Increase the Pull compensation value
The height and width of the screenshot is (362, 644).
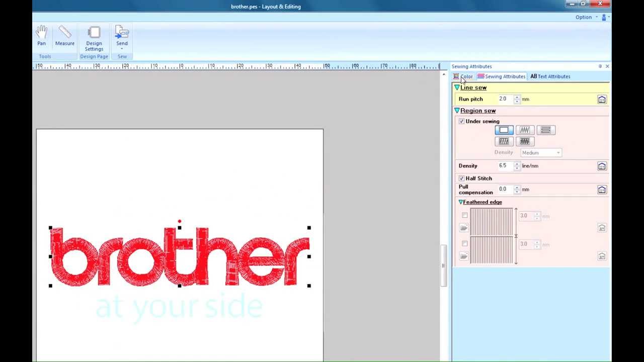coord(517,188)
